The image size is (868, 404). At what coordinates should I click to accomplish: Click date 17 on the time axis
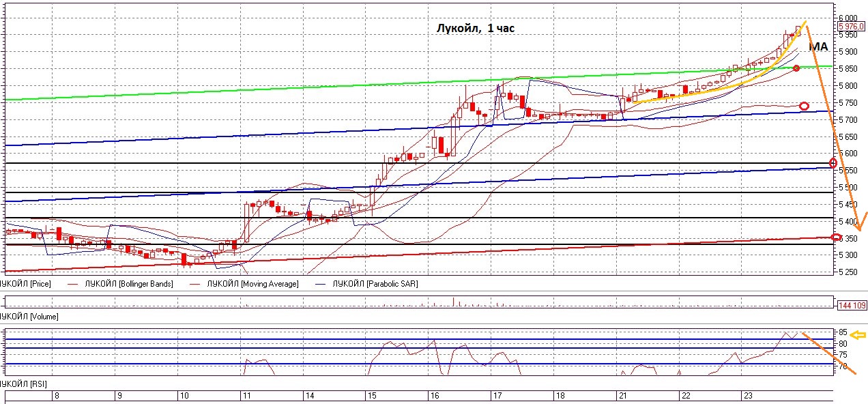tap(497, 396)
